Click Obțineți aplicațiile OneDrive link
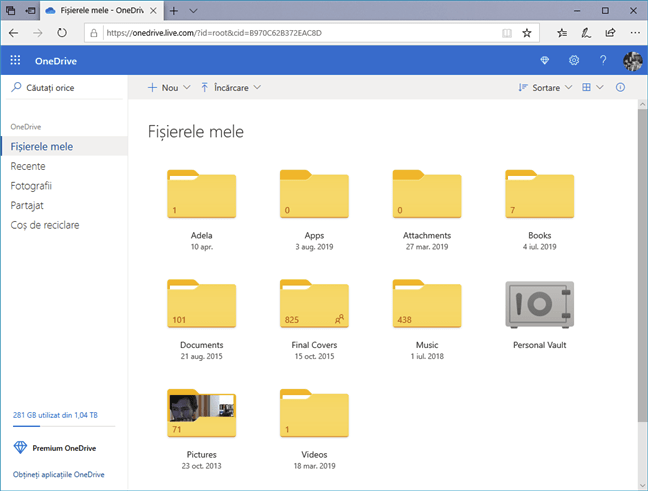Screen dimensions: 648x491 (x=59, y=474)
